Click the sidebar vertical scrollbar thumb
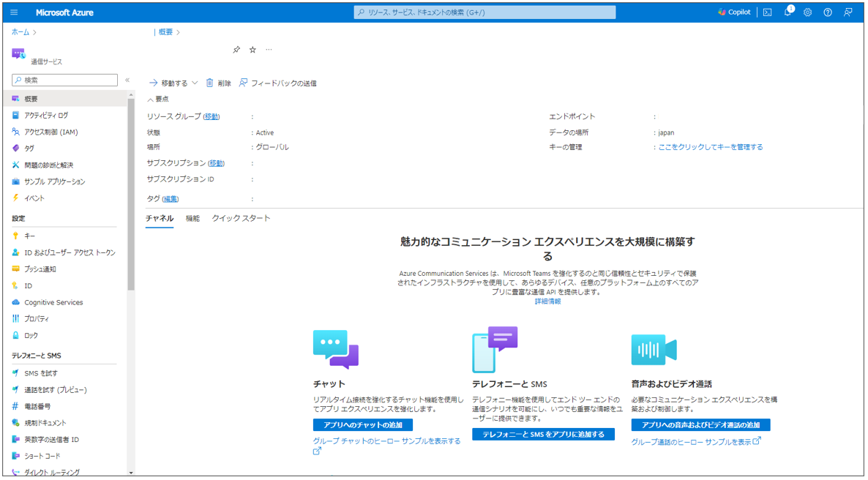This screenshot has height=480, width=868. coord(131,194)
